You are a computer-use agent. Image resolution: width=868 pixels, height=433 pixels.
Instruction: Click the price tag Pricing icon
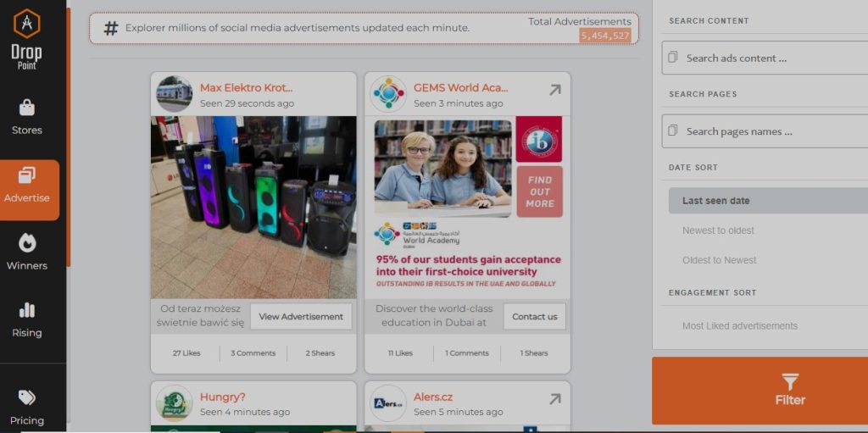(x=26, y=397)
